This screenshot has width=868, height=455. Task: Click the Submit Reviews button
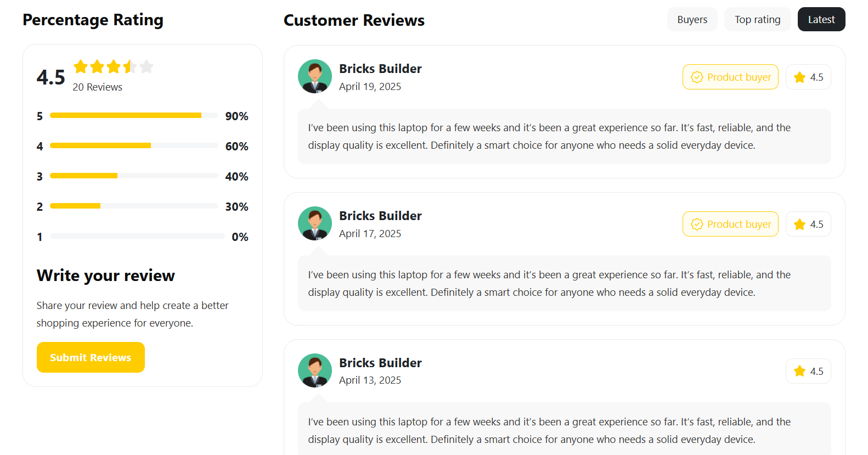click(x=91, y=357)
